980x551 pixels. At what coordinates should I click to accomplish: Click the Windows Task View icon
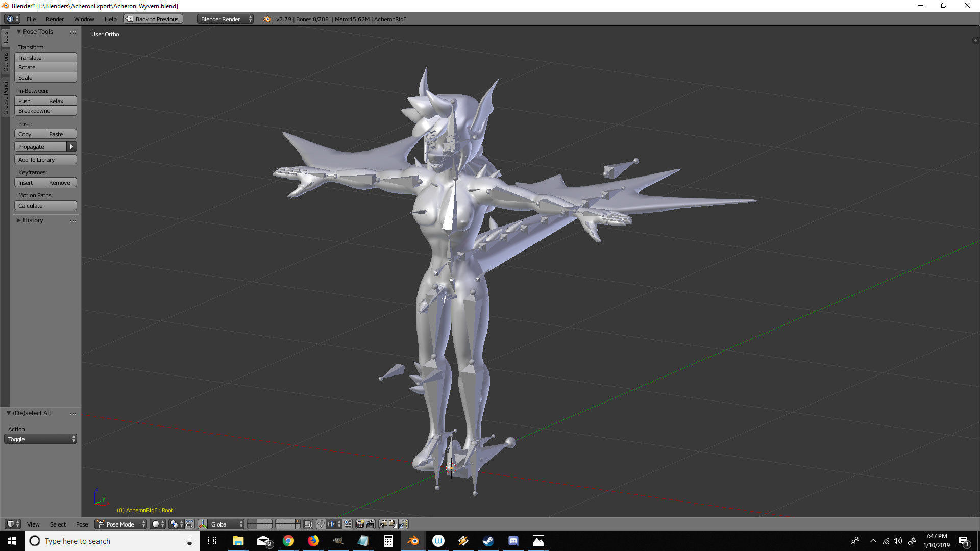[212, 541]
